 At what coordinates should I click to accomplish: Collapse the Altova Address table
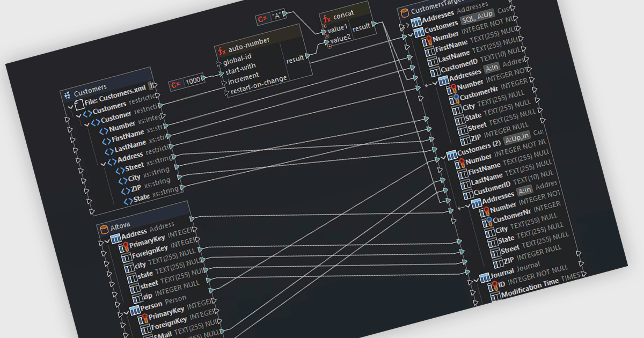(107, 241)
